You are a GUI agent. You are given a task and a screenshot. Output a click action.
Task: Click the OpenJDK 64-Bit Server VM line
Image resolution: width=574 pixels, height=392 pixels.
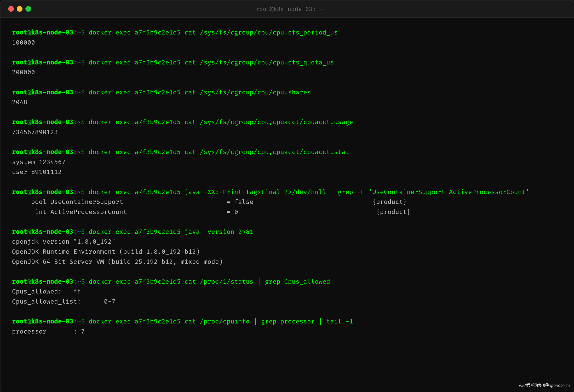118,262
